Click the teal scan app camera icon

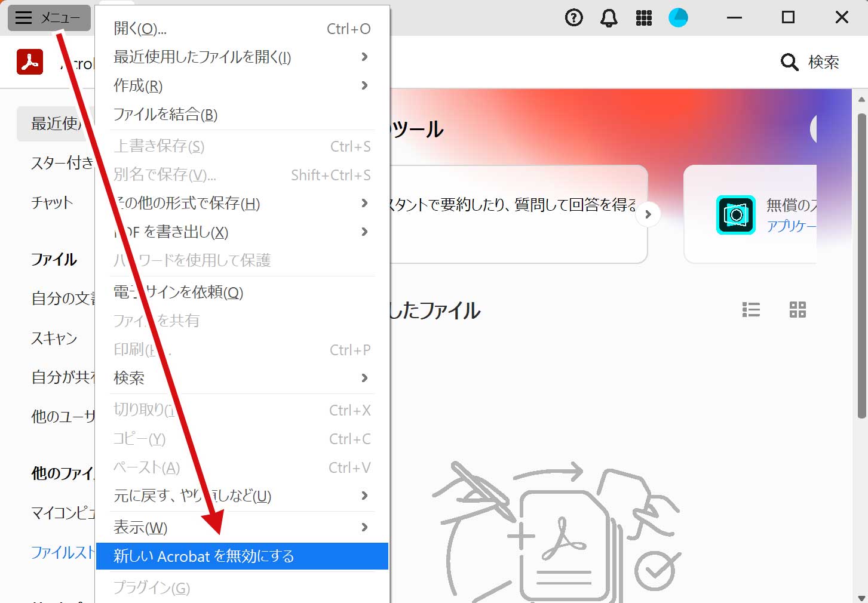[736, 215]
